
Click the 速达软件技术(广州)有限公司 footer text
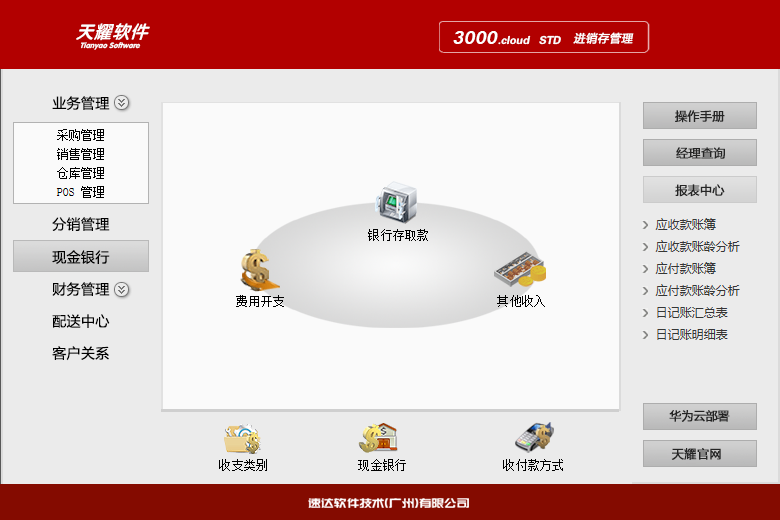tap(389, 503)
